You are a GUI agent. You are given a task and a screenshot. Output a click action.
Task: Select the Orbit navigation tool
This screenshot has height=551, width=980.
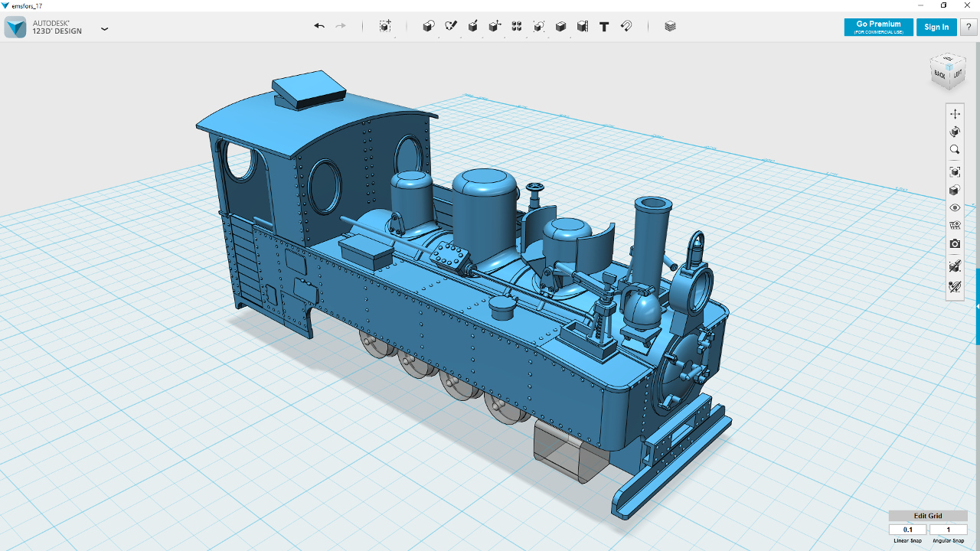tap(955, 132)
